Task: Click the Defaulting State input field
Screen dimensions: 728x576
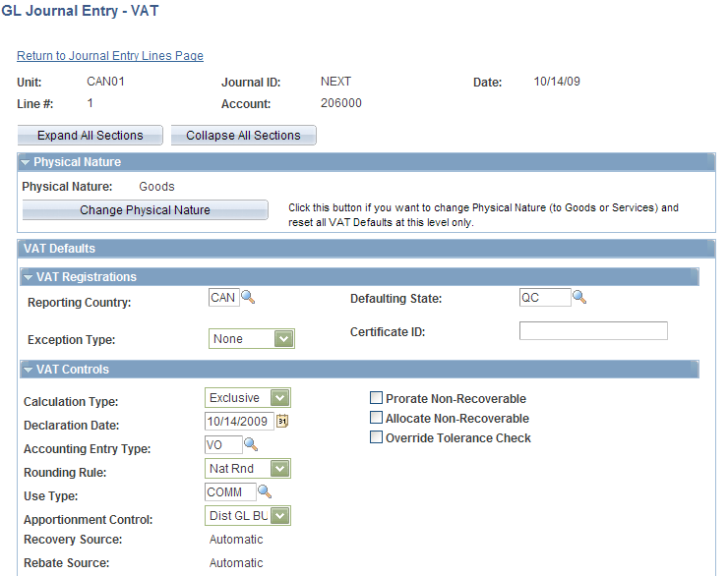Action: tap(545, 297)
